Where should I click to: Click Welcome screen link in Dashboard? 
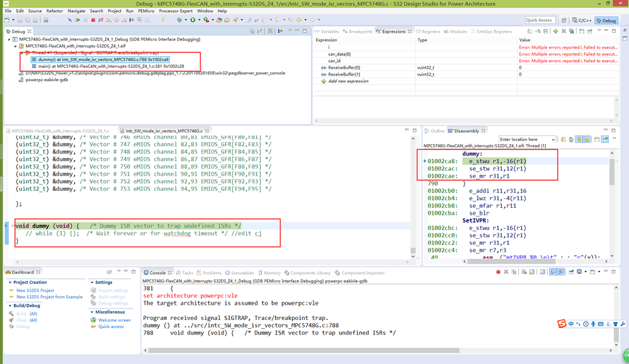click(115, 321)
